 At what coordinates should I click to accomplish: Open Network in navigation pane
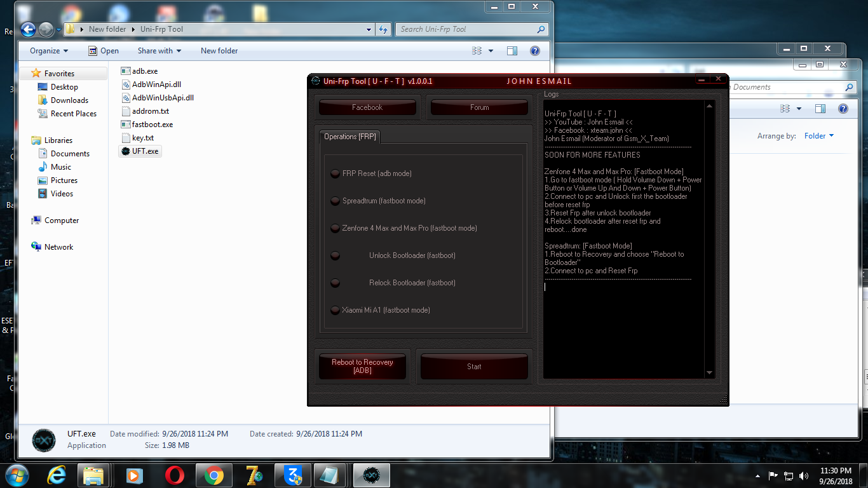point(59,247)
